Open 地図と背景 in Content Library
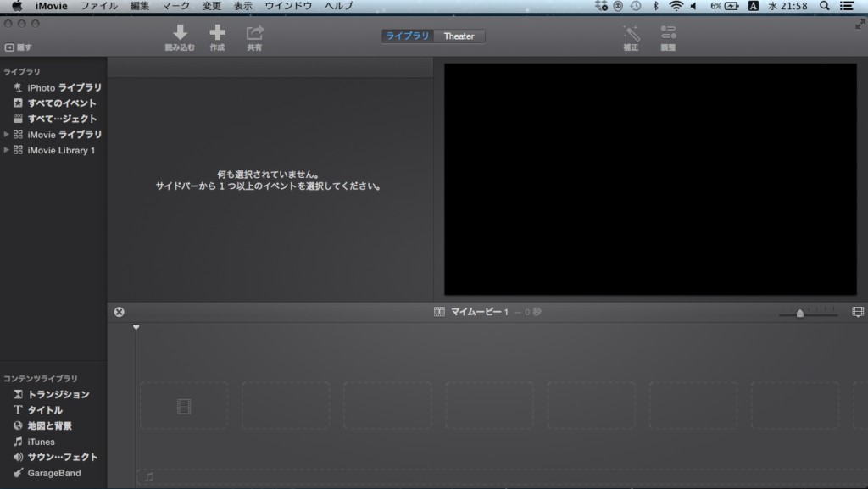Viewport: 868px width, 489px height. pos(53,425)
